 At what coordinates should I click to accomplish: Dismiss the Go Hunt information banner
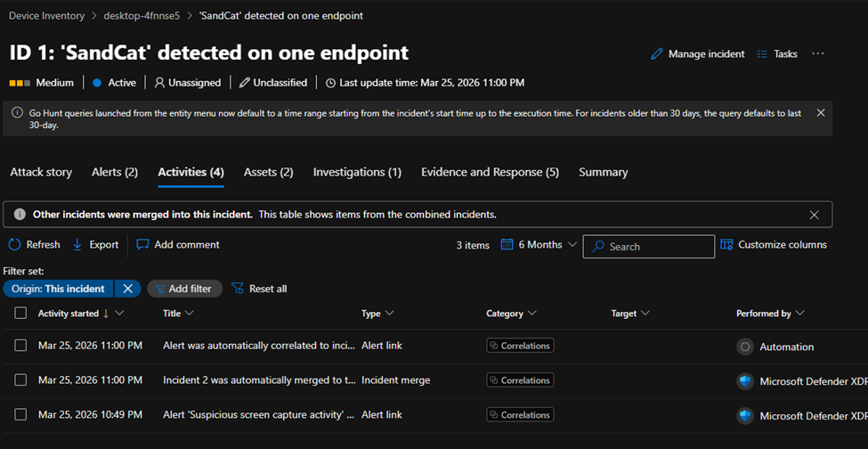(x=821, y=113)
